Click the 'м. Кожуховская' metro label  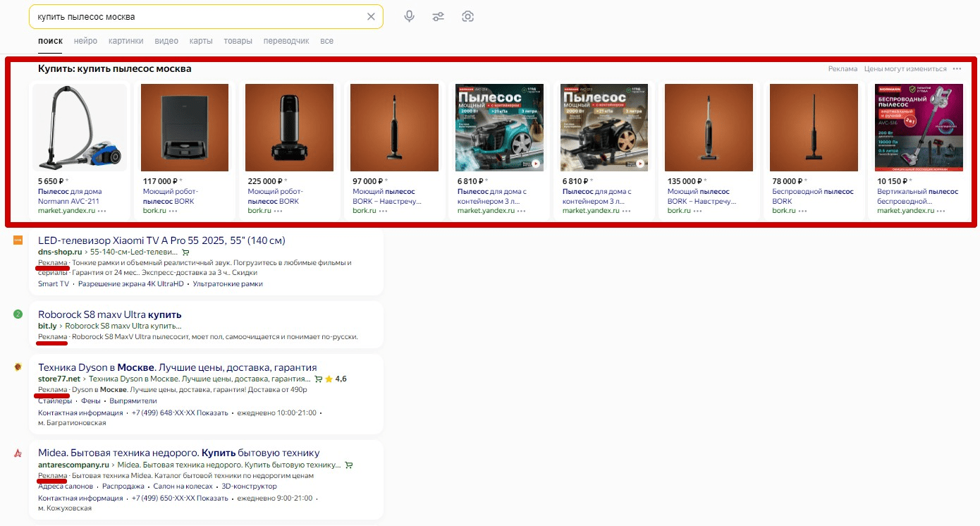[x=66, y=508]
